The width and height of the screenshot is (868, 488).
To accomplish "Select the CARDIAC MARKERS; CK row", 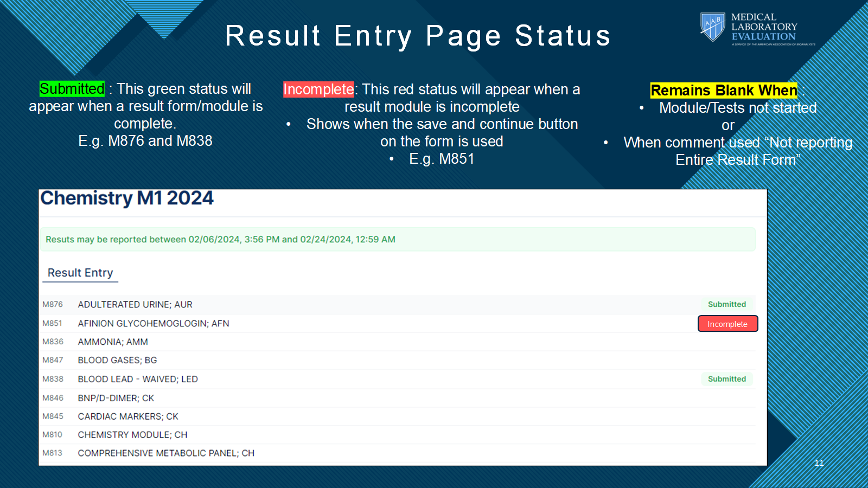I will (128, 416).
